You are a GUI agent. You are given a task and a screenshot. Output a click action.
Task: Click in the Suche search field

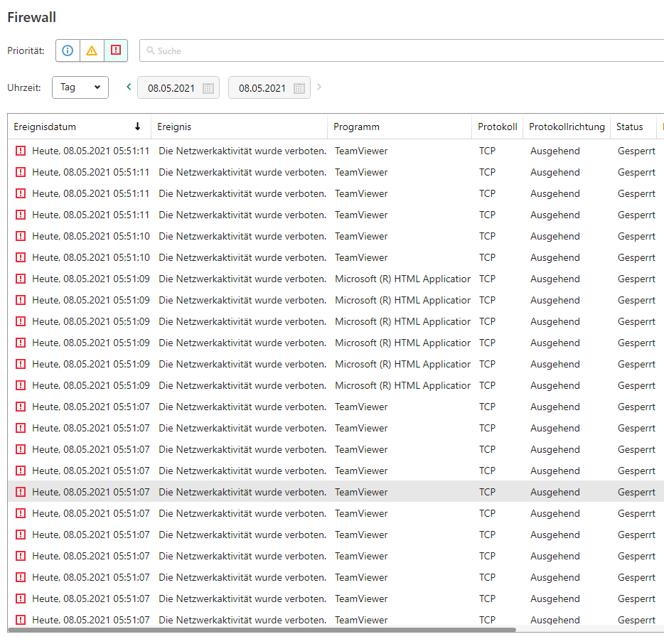click(x=398, y=51)
